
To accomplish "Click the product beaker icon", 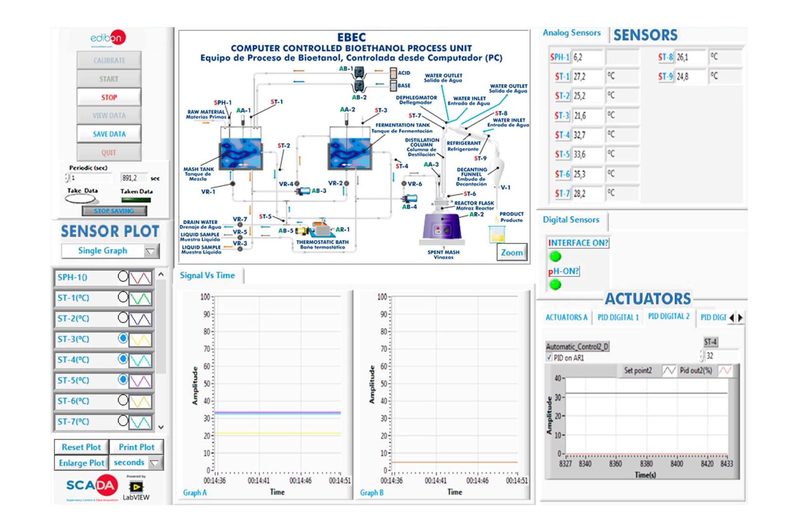I will (496, 234).
